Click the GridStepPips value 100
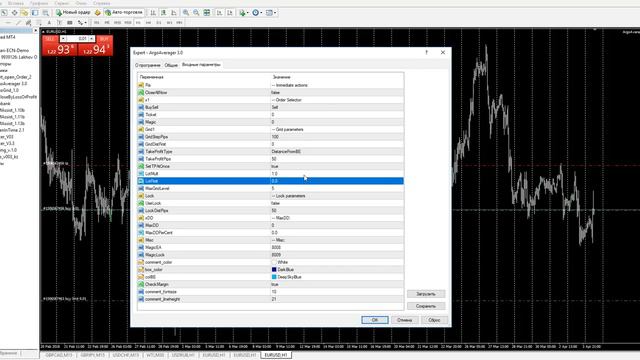Viewport: 640px width, 360px height. (275, 137)
